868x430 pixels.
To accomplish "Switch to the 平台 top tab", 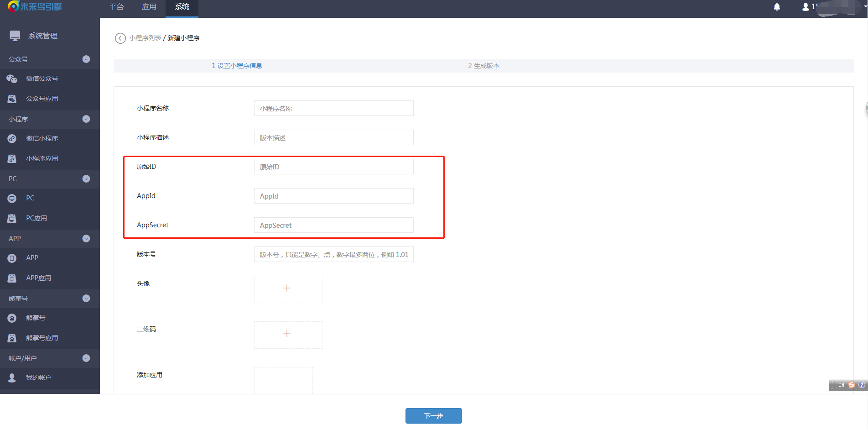I will coord(116,7).
